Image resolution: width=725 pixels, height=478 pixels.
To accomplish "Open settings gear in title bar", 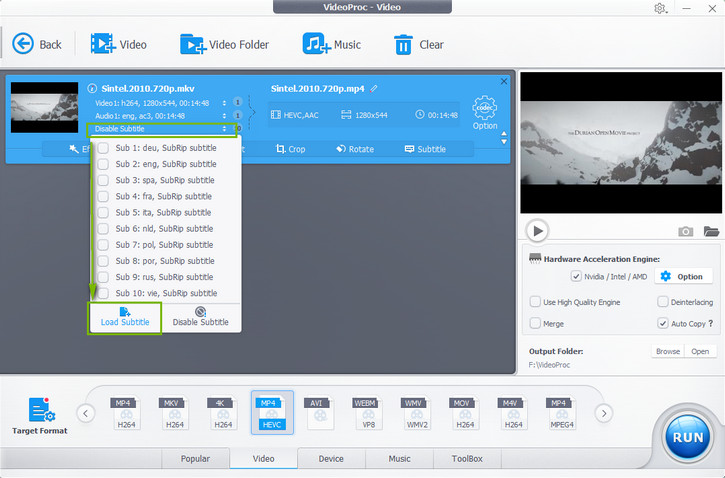I will (x=660, y=8).
